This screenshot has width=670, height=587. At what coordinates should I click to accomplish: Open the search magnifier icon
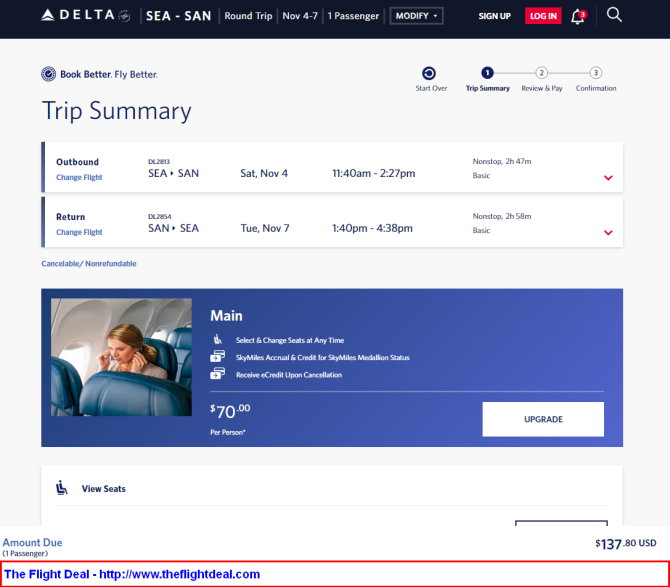(x=614, y=15)
